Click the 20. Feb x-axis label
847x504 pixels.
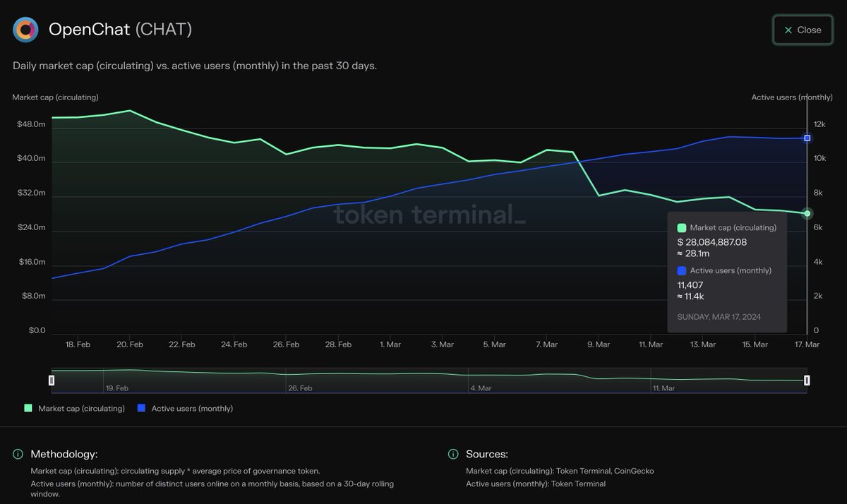click(130, 344)
